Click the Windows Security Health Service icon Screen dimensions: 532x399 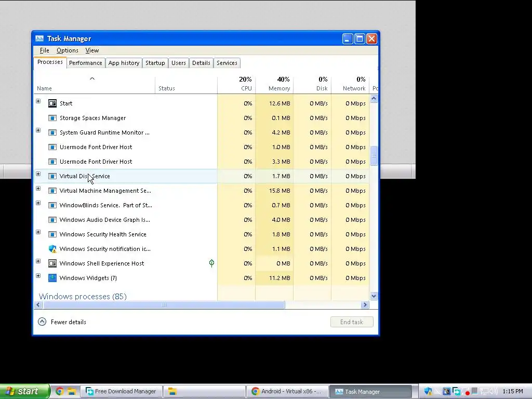(52, 234)
